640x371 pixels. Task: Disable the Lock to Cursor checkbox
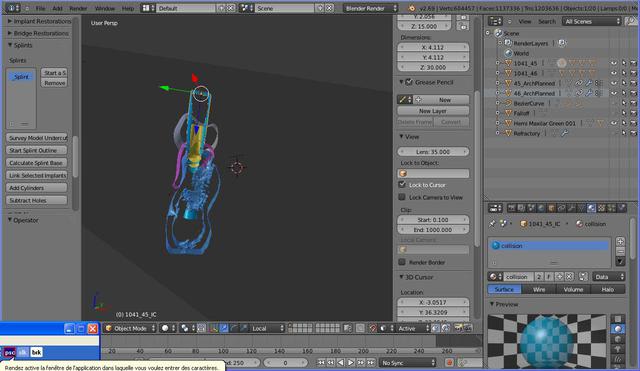[402, 184]
